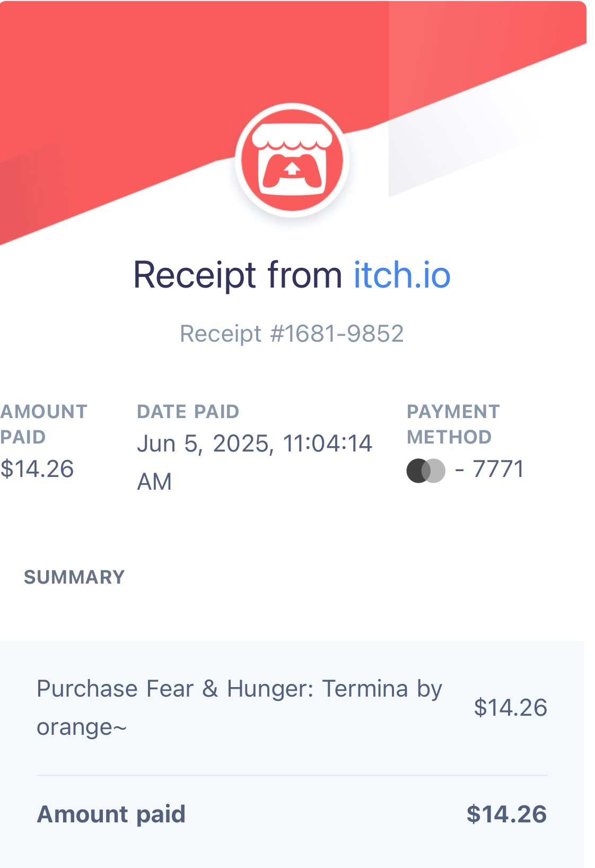This screenshot has width=595, height=868.
Task: Click the orange~ creator name text
Action: [x=82, y=727]
